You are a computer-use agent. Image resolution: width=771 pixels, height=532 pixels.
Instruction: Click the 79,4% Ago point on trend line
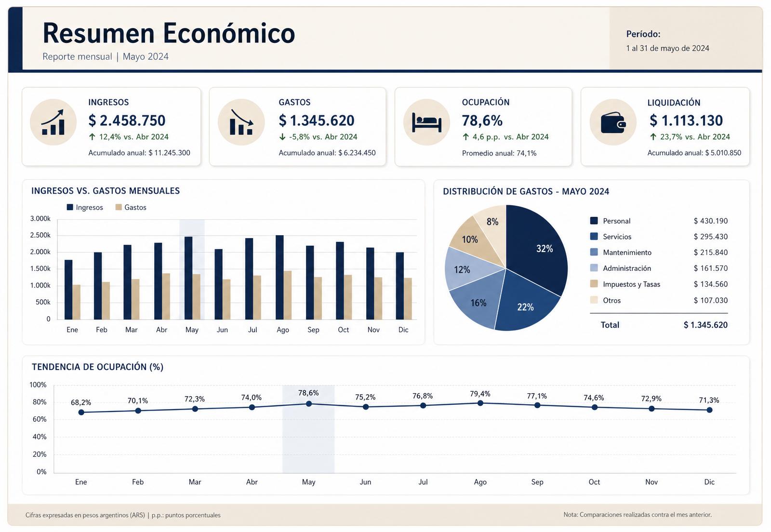click(x=480, y=403)
